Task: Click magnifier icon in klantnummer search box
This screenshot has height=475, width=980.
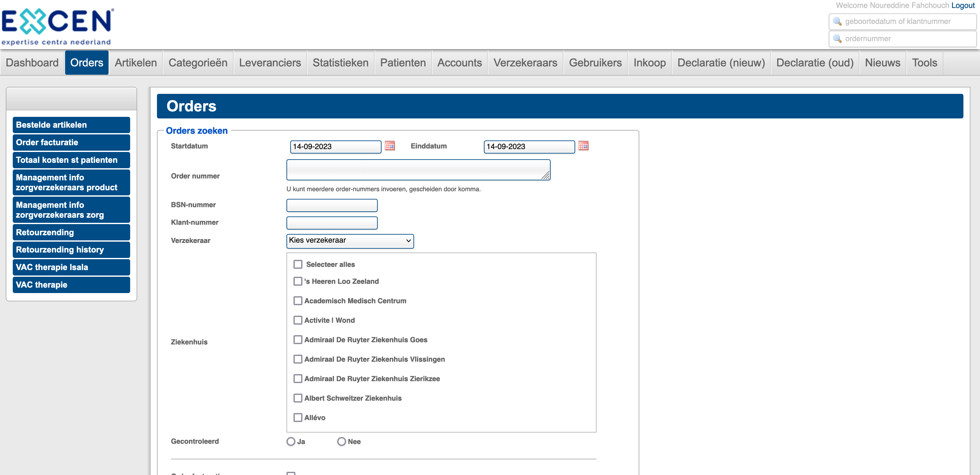Action: (837, 21)
